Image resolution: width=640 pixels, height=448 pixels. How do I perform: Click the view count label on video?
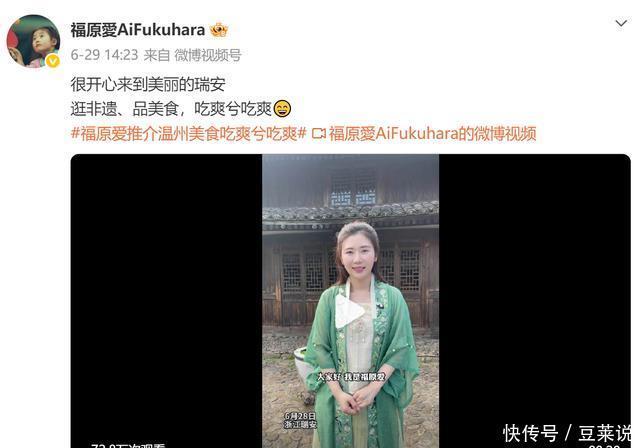pos(128,445)
